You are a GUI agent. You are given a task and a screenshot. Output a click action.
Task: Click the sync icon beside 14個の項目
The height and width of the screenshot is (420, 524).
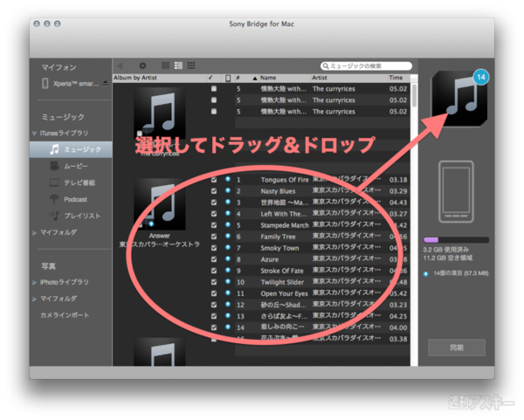pyautogui.click(x=426, y=274)
